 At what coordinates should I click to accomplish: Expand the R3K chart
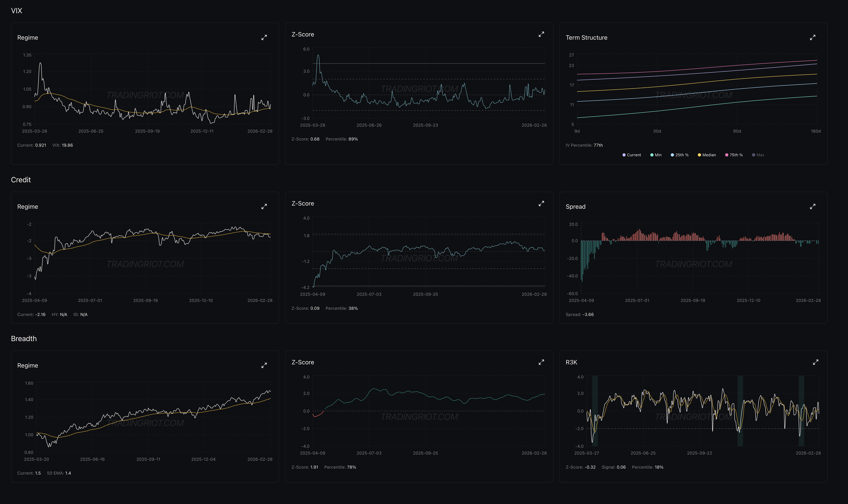(x=815, y=362)
